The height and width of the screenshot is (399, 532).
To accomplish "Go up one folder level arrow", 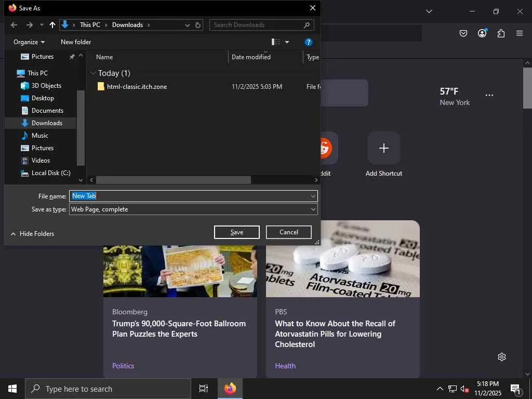I will (x=52, y=25).
